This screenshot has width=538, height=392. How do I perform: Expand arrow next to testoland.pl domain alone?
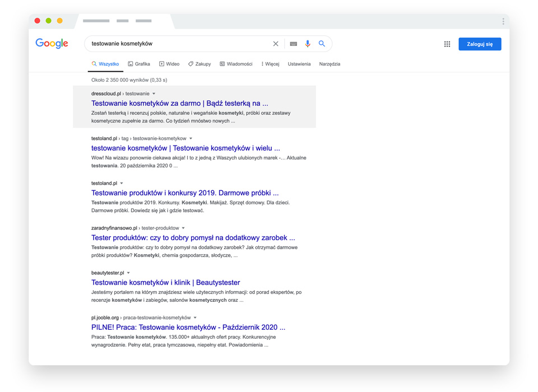pos(122,183)
